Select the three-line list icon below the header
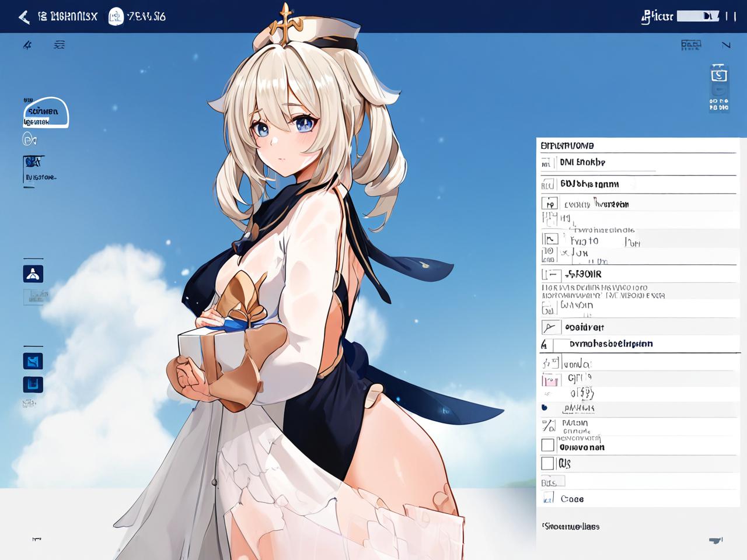This screenshot has height=560, width=747. (59, 44)
